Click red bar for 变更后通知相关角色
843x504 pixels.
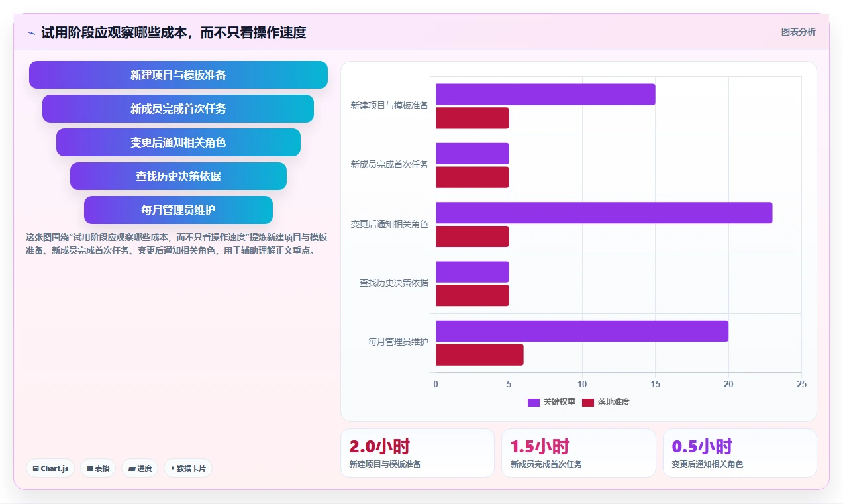472,236
